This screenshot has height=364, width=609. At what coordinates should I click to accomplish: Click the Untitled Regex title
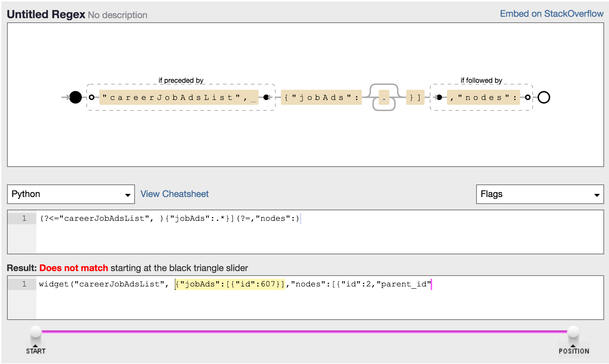46,14
